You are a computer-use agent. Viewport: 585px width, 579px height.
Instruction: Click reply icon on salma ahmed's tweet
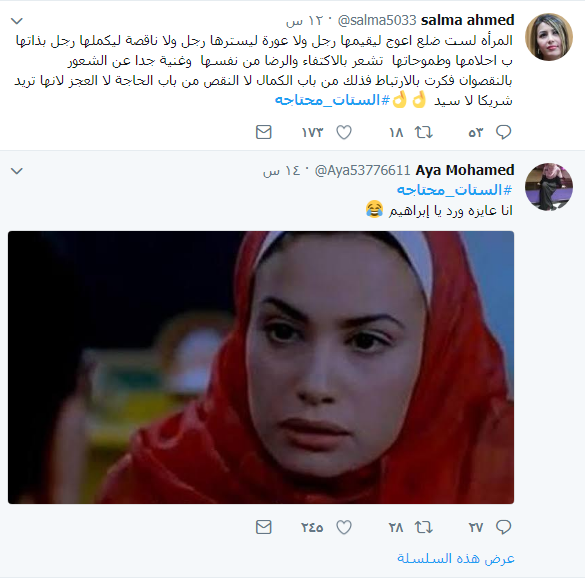coord(503,132)
